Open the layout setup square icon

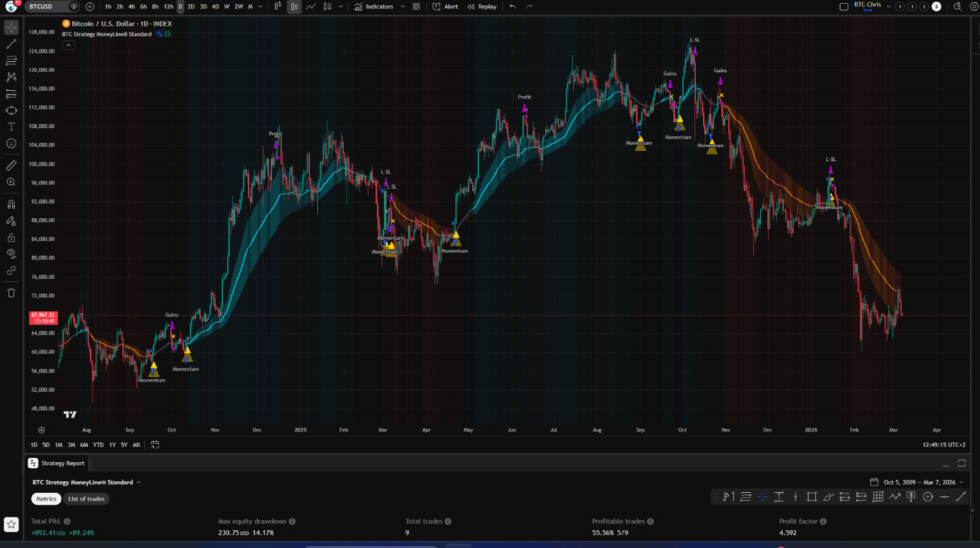point(843,7)
